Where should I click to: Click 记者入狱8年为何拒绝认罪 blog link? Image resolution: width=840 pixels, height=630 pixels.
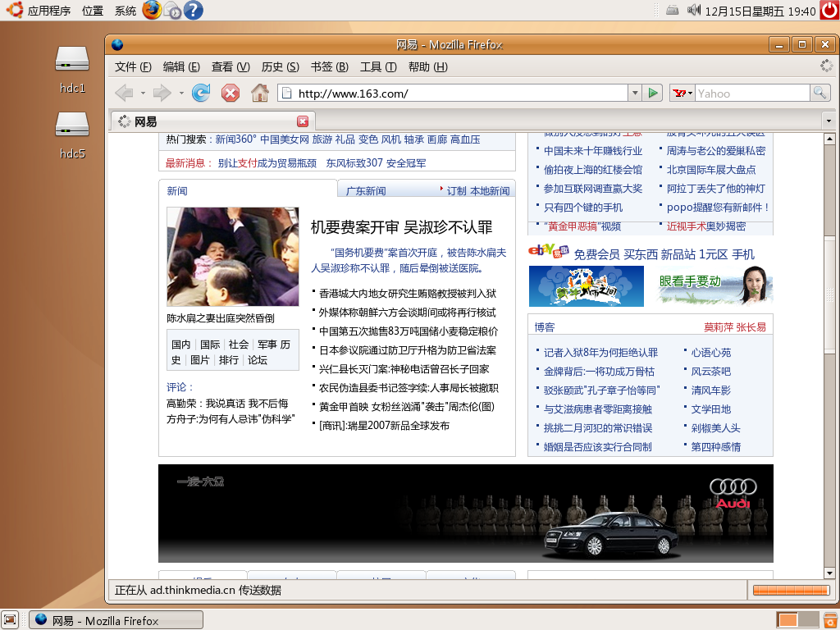600,353
